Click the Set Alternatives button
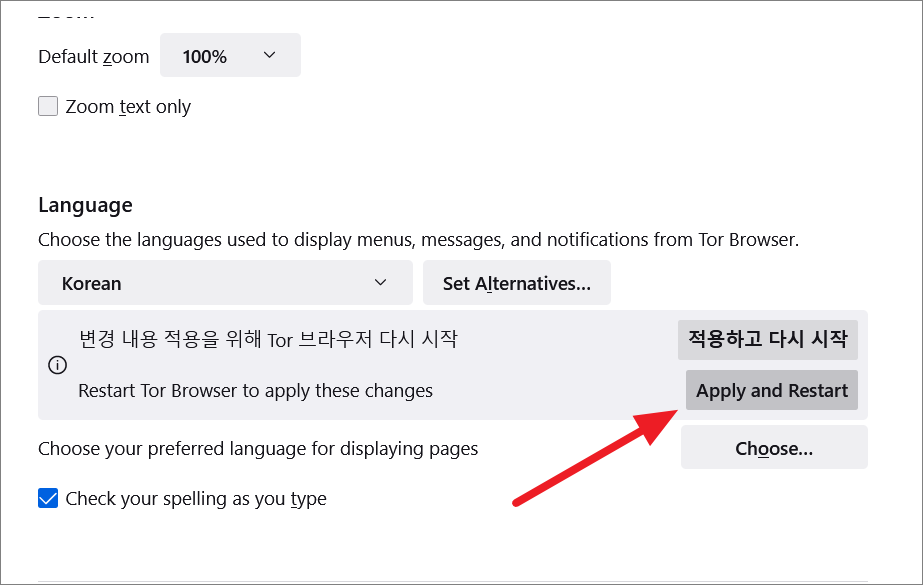Image resolution: width=923 pixels, height=585 pixels. 517,283
